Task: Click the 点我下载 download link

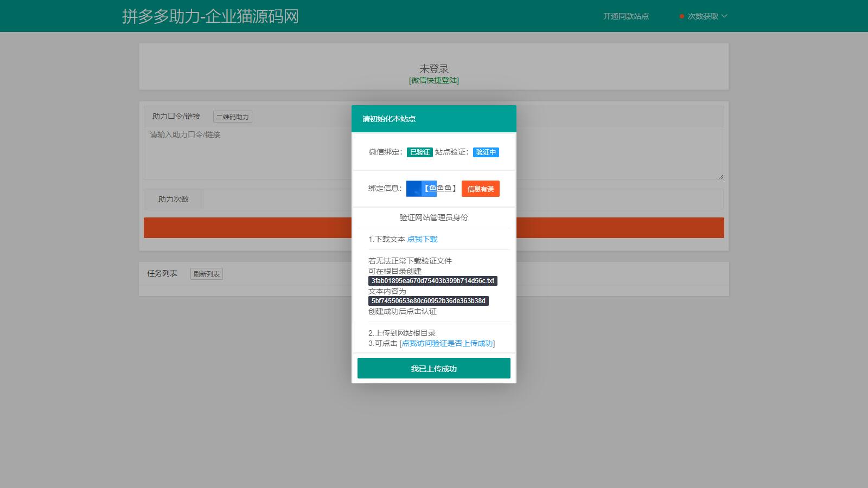Action: pyautogui.click(x=422, y=239)
